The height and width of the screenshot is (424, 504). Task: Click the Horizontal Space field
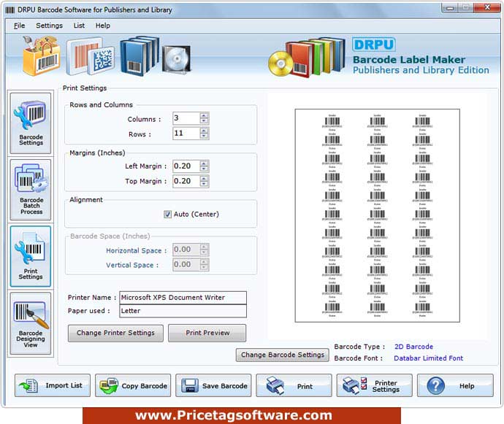186,250
